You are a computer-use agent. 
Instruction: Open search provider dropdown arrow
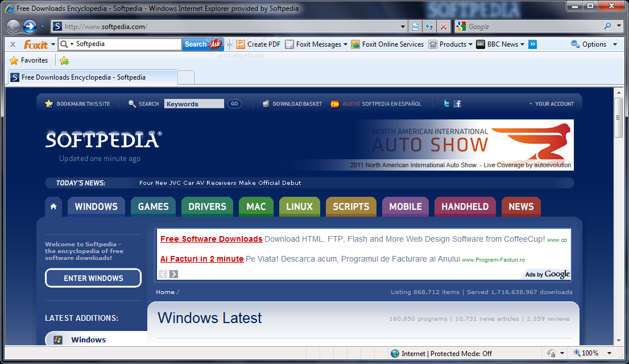[x=619, y=27]
